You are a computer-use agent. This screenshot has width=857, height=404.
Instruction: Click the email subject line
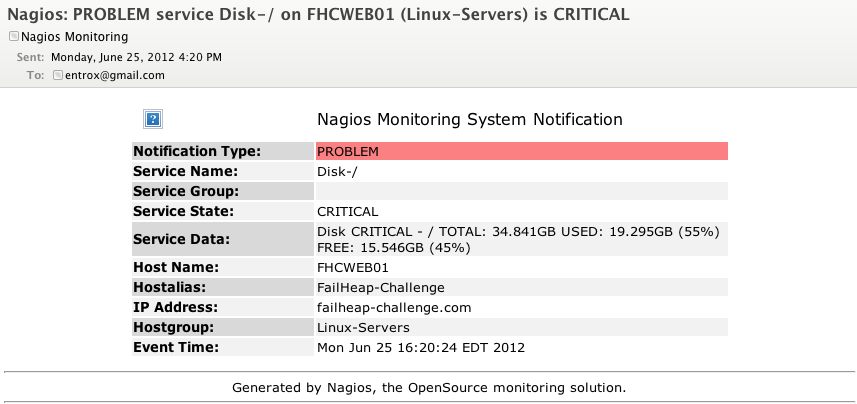(318, 14)
